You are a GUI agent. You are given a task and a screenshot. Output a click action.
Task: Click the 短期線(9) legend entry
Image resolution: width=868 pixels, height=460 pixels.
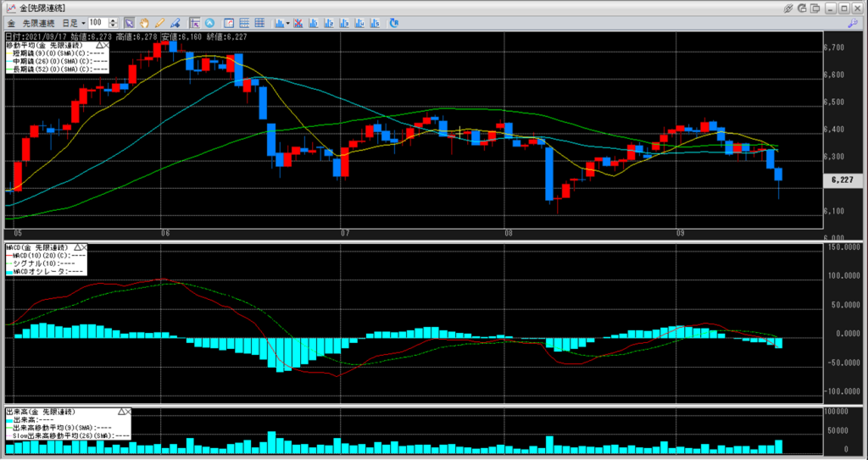click(57, 53)
